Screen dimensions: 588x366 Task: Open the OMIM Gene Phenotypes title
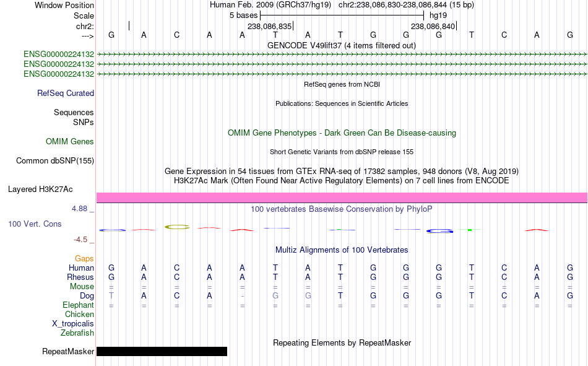pos(342,133)
